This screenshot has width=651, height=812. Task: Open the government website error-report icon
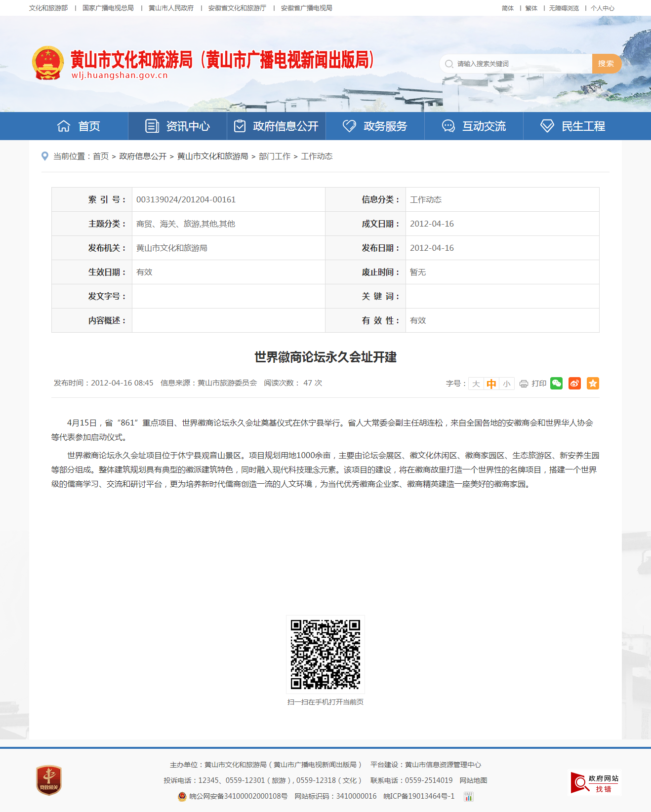click(595, 783)
